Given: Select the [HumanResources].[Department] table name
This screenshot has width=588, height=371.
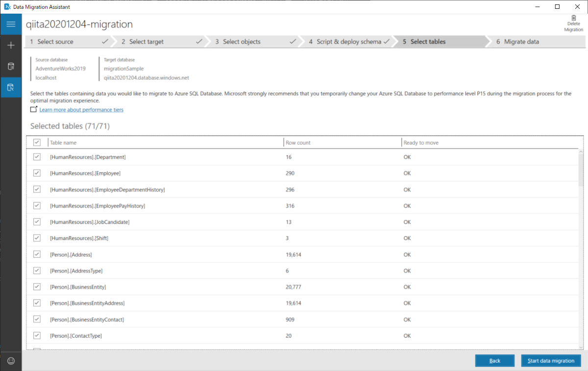Looking at the screenshot, I should coord(88,157).
